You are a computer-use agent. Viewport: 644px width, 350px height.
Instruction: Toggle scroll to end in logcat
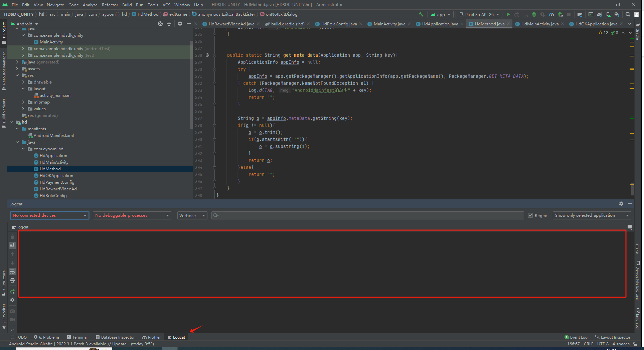coord(12,245)
